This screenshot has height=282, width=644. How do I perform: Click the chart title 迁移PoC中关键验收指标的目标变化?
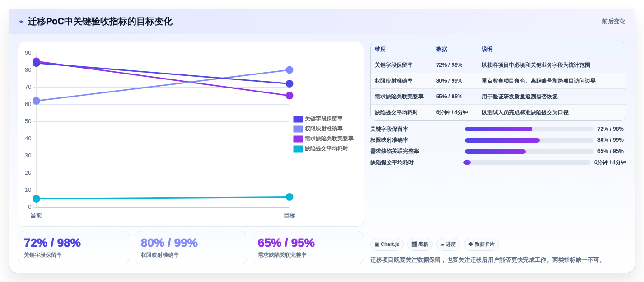(x=100, y=22)
